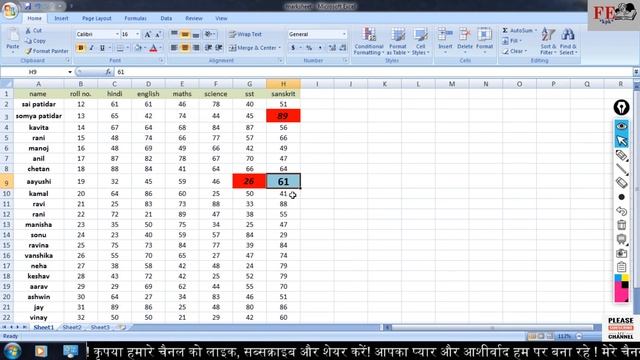Apply Accounting number format dollar icon

click(x=293, y=48)
